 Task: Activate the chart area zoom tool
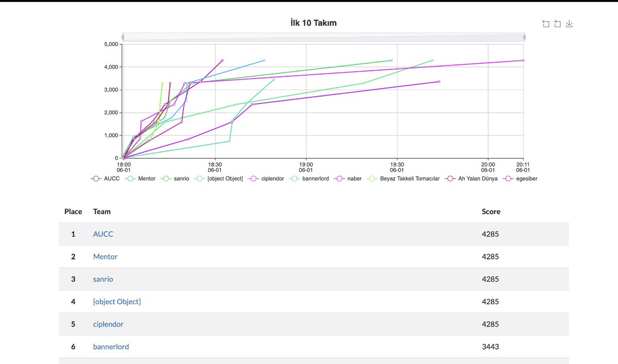pos(546,24)
